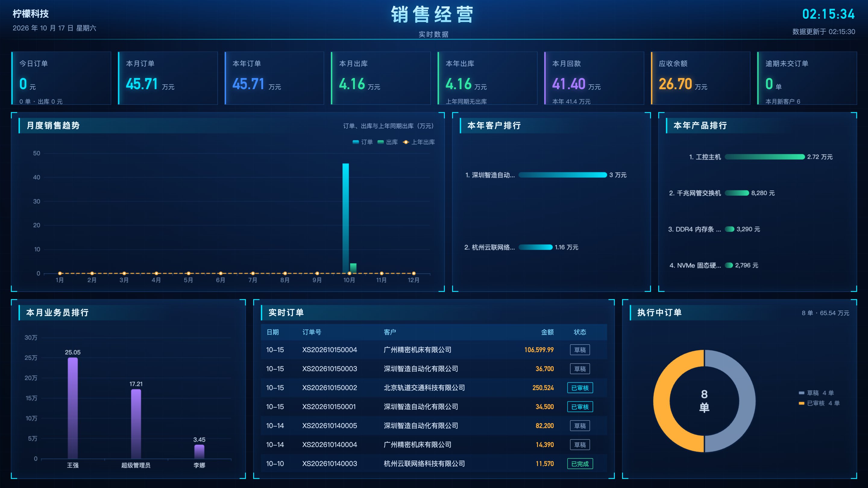Click the grey-blue 草稿 donut segment
The height and width of the screenshot is (488, 868).
point(747,401)
